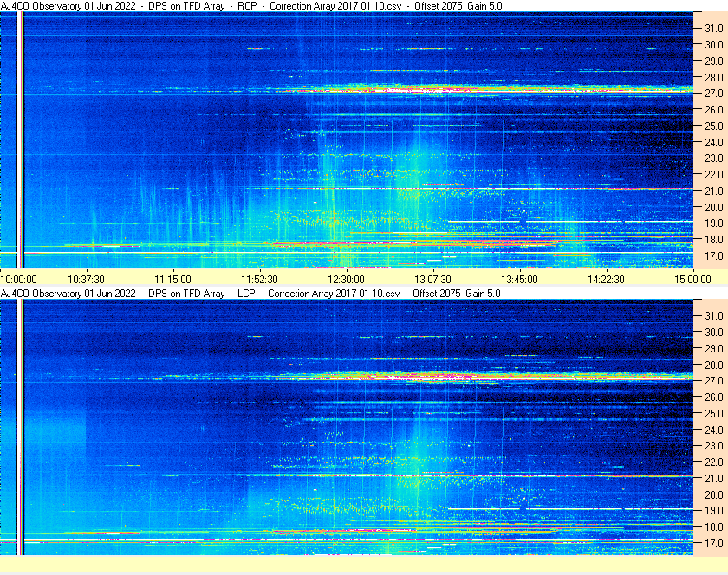Select the 11:15:00 time axis label
The image size is (728, 575).
point(172,280)
